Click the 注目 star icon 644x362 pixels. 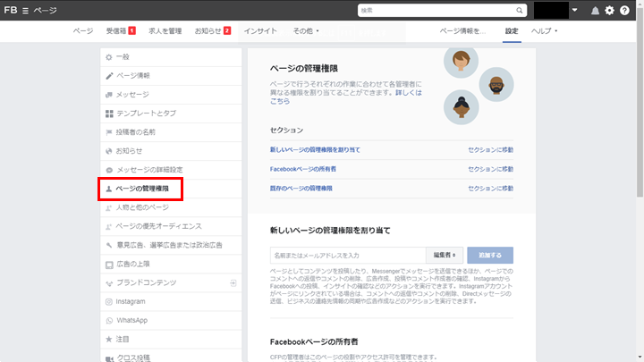point(109,339)
